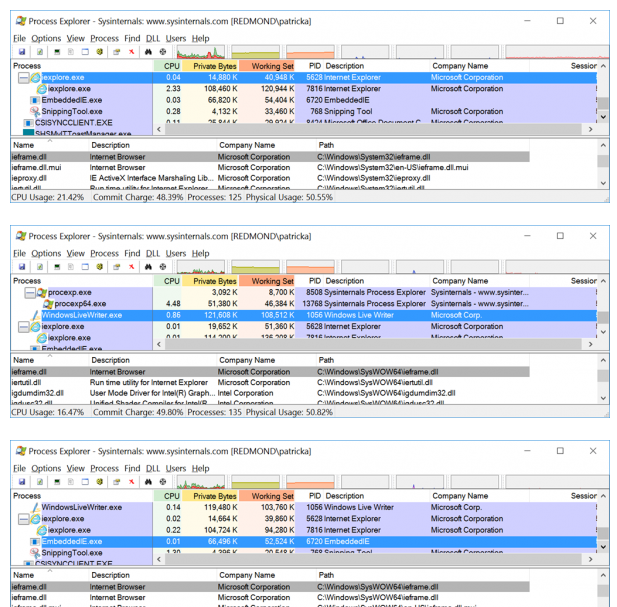Select WindowsLiveWriter.exe row in middle window
The image size is (617, 607).
303,315
